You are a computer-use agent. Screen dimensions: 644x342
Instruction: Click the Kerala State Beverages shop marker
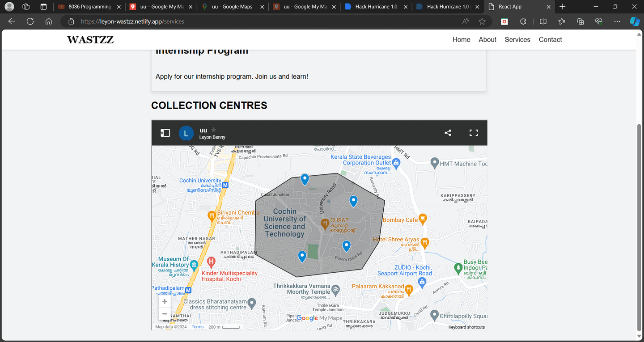pos(396,164)
